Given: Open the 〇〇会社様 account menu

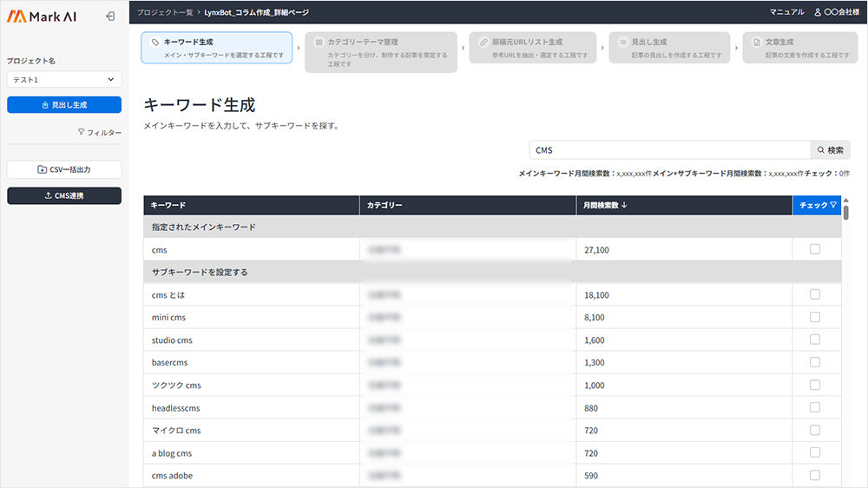Looking at the screenshot, I should tap(837, 12).
